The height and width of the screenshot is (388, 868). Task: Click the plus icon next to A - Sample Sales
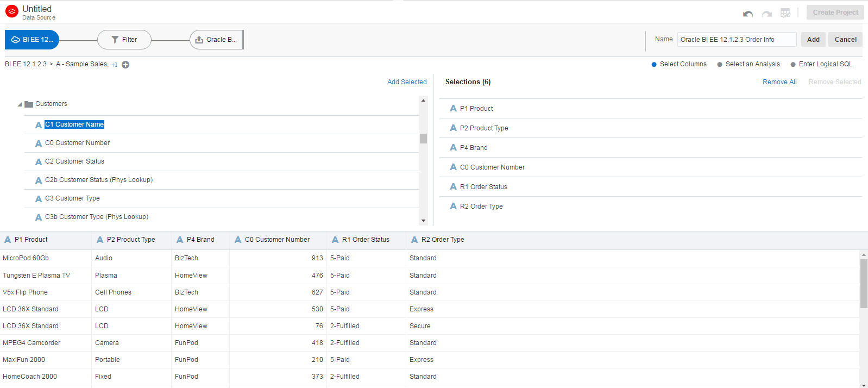[125, 65]
